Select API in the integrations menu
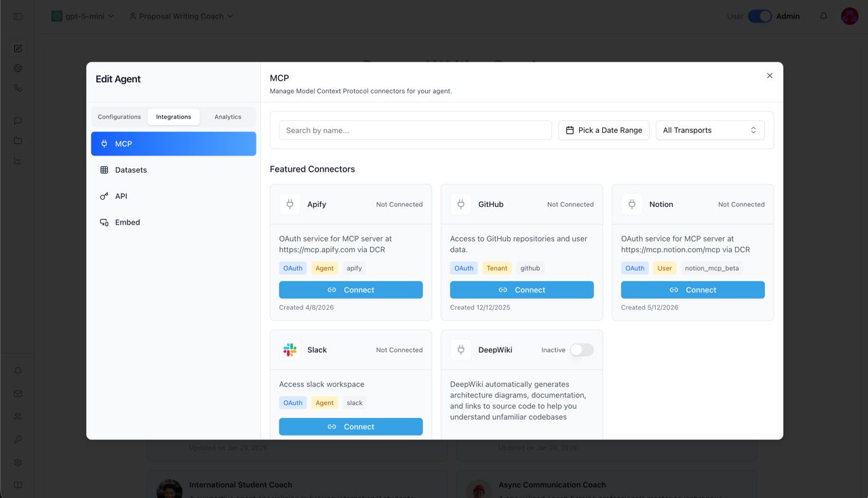The width and height of the screenshot is (868, 498). (x=174, y=196)
